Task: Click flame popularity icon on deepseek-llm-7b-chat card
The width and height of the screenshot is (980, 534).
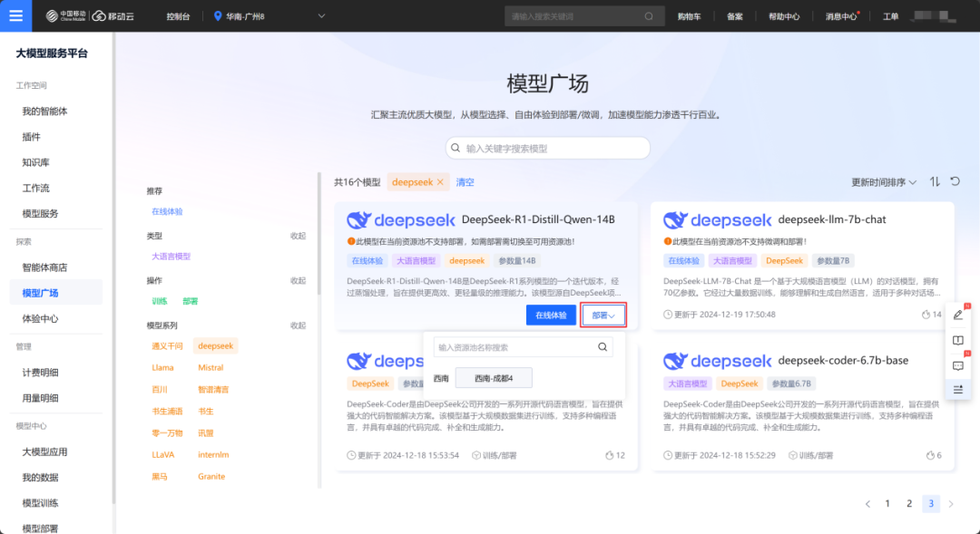Action: [926, 315]
